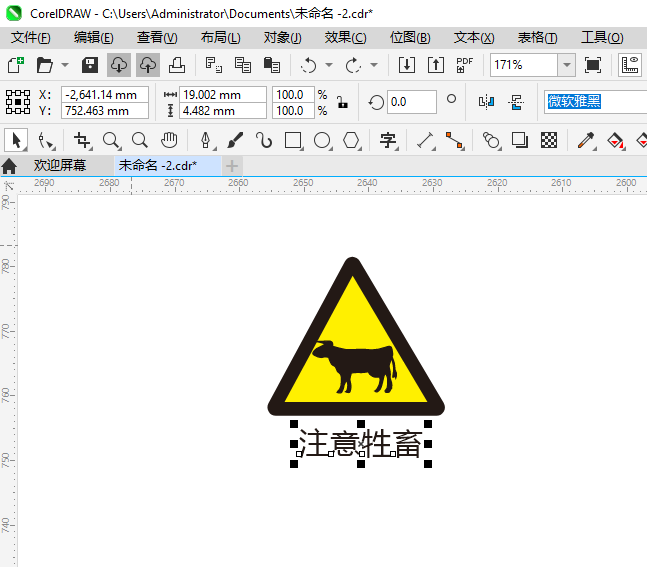
Task: Click the cloud download icon
Action: click(119, 65)
